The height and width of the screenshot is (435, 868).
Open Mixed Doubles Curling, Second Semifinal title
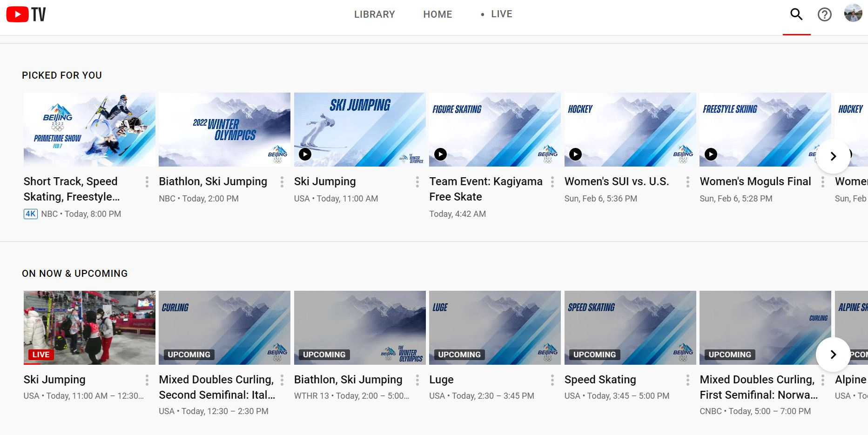(x=217, y=387)
